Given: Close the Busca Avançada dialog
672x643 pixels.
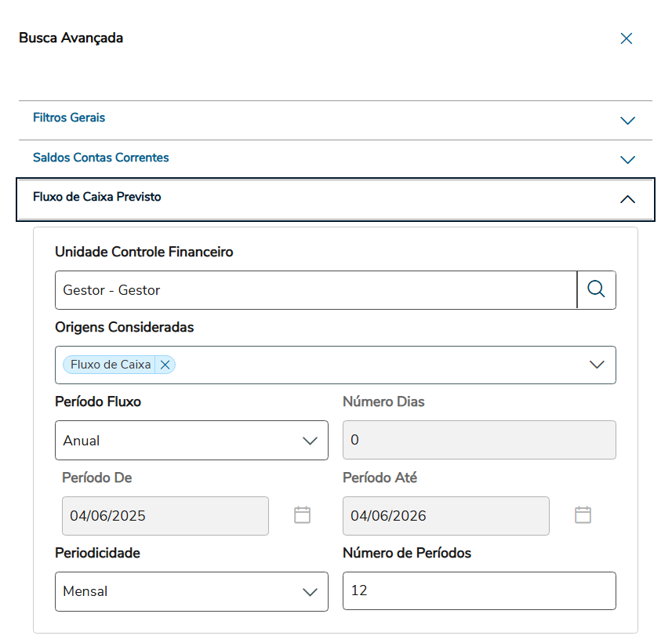Looking at the screenshot, I should (626, 38).
